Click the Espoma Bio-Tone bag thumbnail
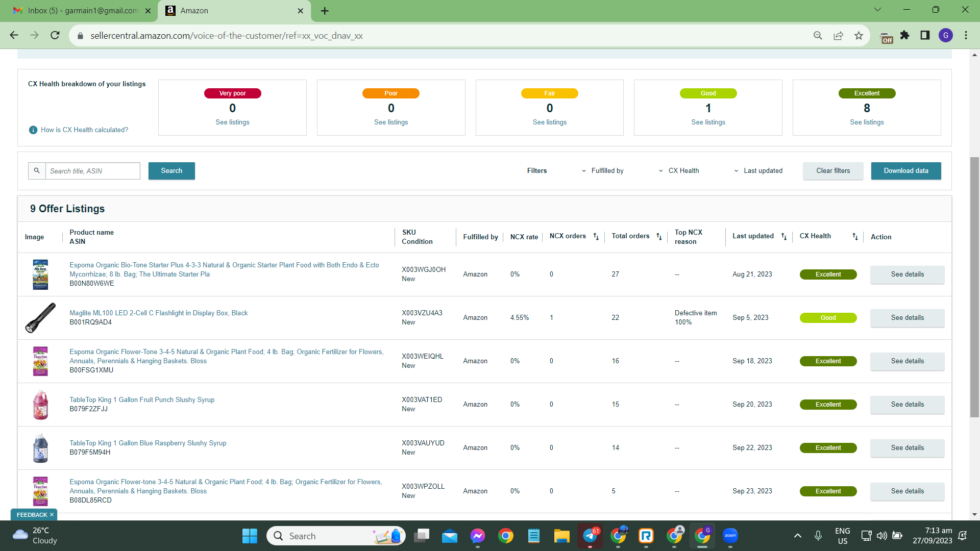980x551 pixels. pyautogui.click(x=40, y=274)
